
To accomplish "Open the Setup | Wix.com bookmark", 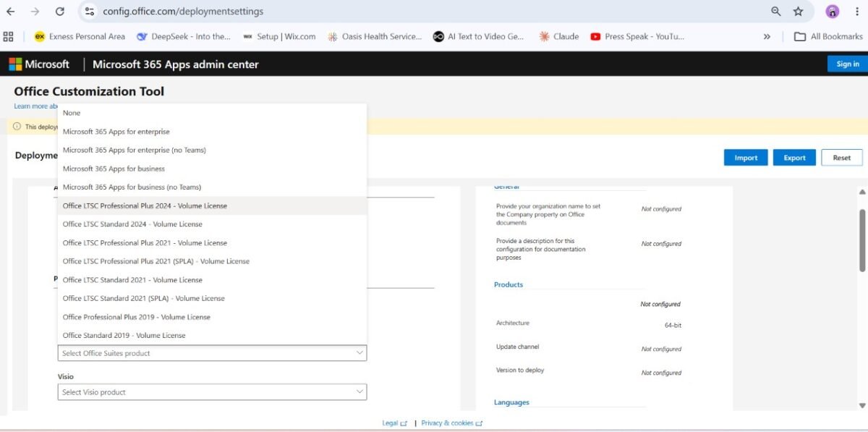I will 279,36.
